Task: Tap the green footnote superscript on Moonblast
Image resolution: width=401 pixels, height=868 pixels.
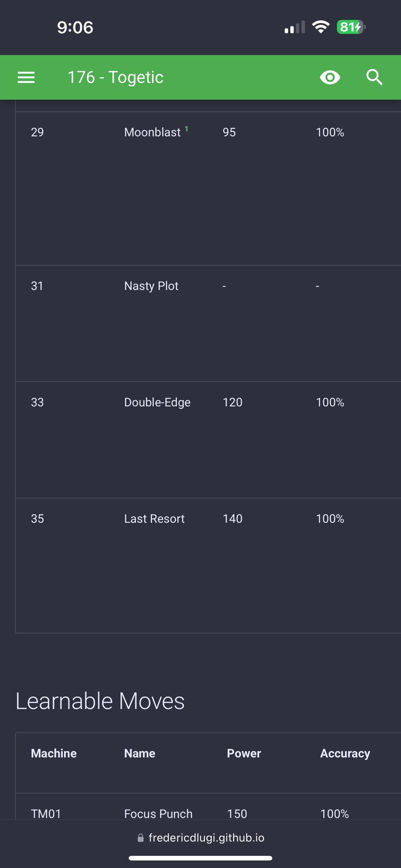Action: [x=187, y=129]
